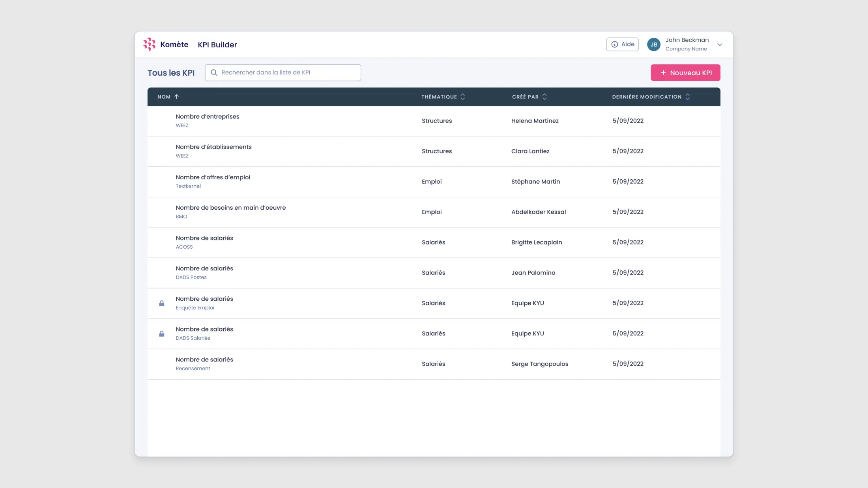Sort by the CRÉÉ PAR header label
Image resolution: width=868 pixels, height=488 pixels.
(525, 97)
